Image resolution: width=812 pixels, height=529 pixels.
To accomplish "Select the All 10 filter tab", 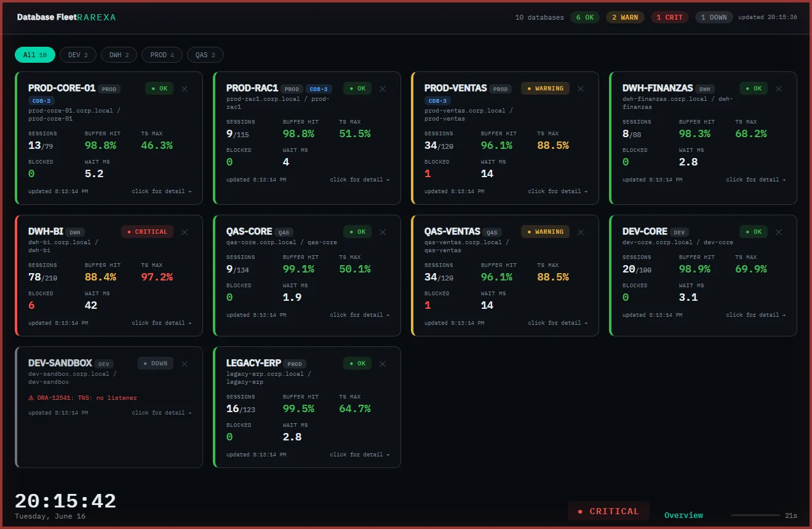I will (35, 55).
